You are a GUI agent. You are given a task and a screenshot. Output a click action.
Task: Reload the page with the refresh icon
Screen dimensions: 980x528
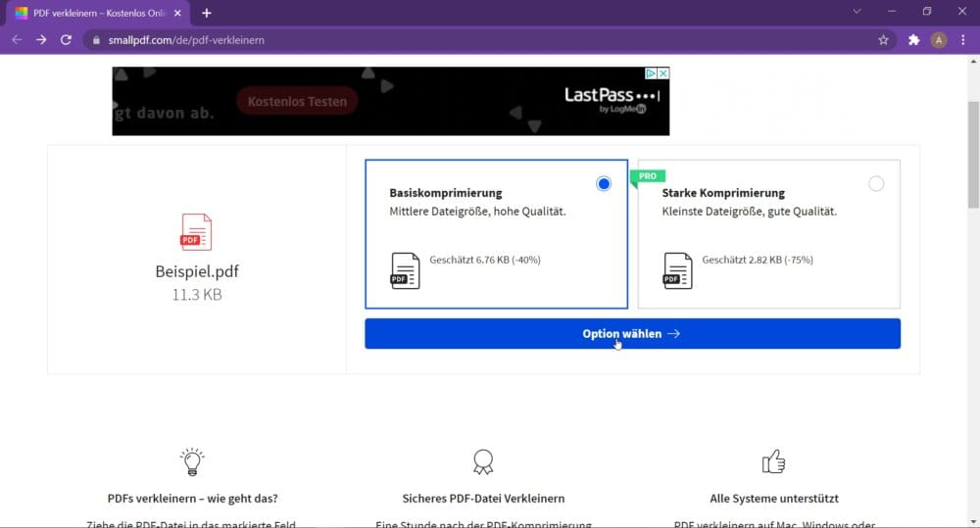pyautogui.click(x=66, y=40)
